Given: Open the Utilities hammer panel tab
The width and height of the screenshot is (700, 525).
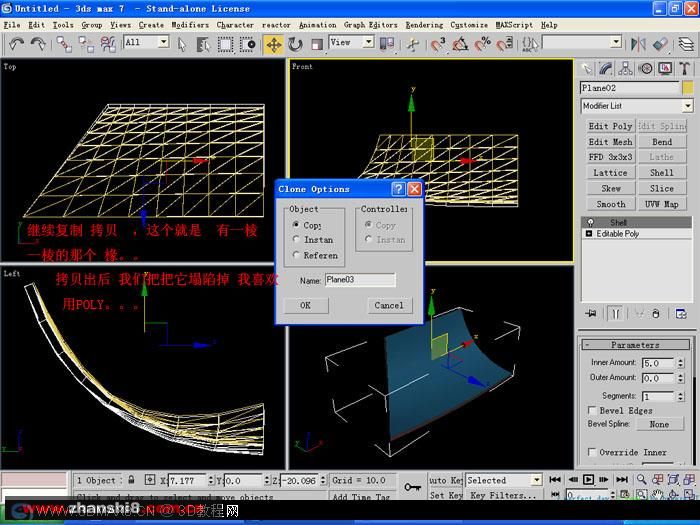Looking at the screenshot, I should click(x=684, y=68).
